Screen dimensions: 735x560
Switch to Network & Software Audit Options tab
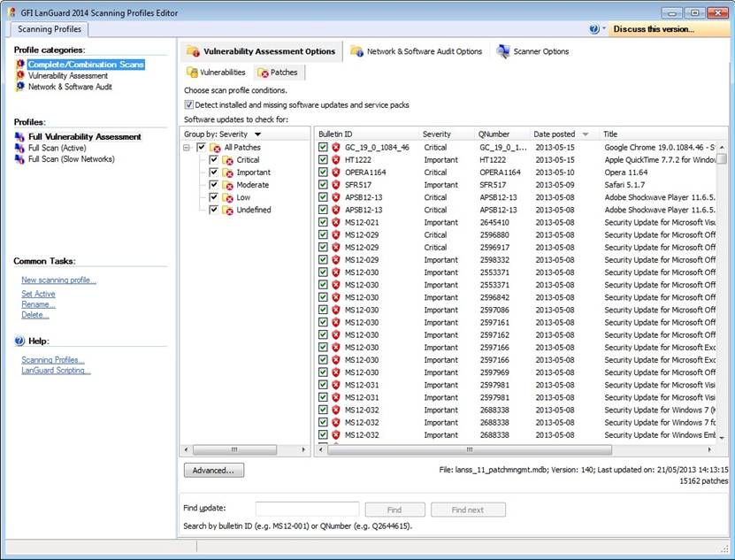coord(417,51)
